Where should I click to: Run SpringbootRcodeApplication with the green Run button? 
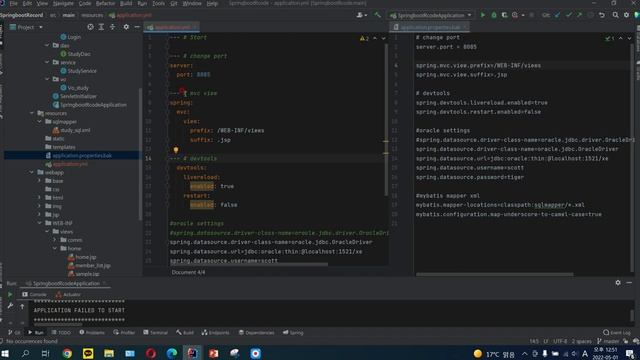coord(483,15)
